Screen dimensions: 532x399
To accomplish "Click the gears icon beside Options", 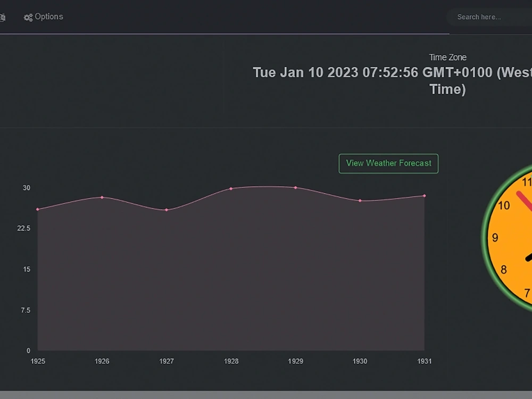I will click(28, 18).
